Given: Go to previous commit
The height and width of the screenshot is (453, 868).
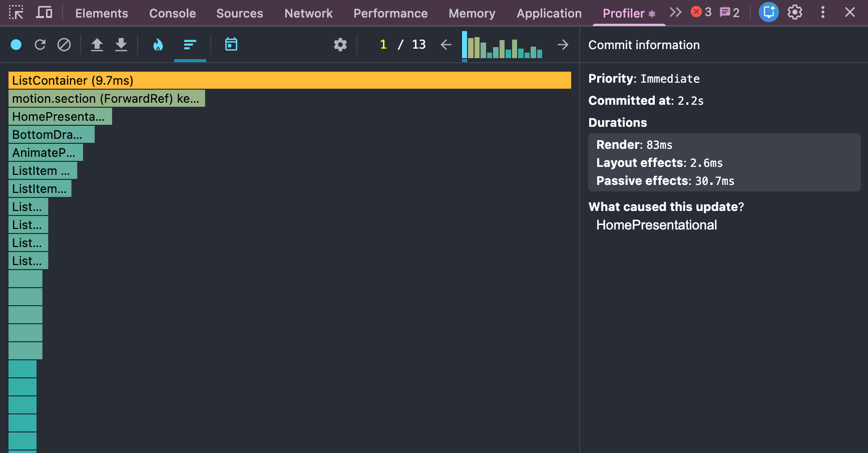Looking at the screenshot, I should click(x=446, y=45).
